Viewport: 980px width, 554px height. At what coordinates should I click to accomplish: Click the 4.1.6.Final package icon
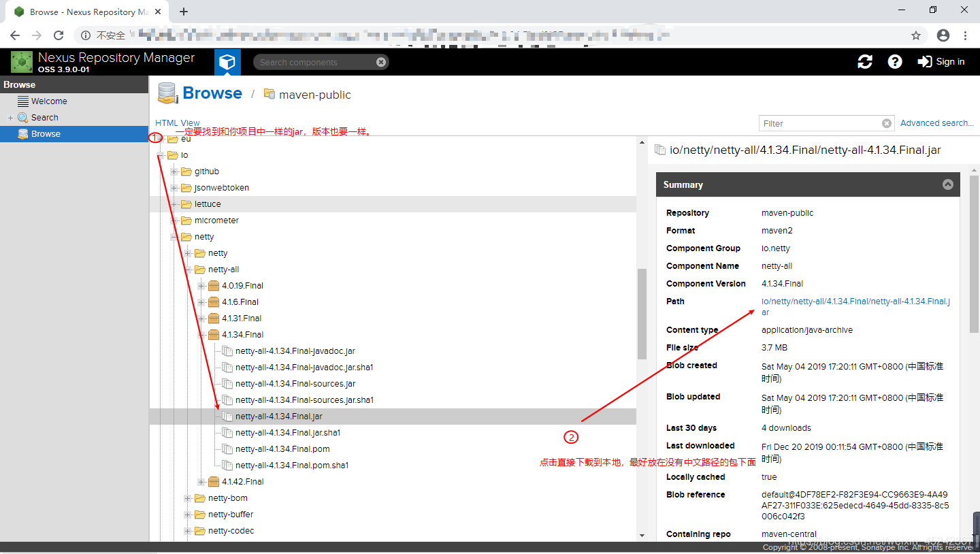tap(214, 302)
